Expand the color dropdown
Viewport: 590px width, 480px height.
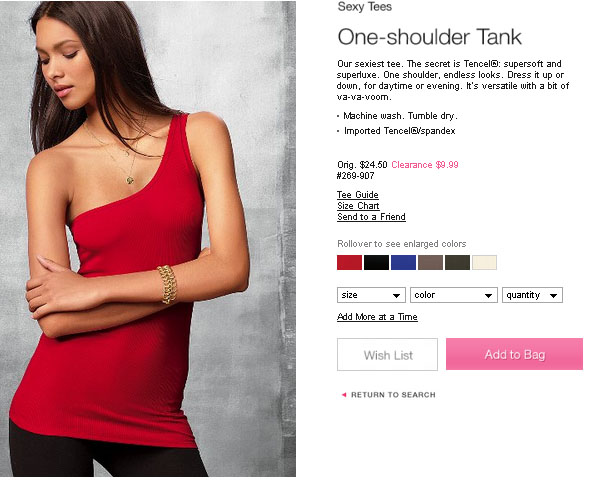[x=454, y=295]
